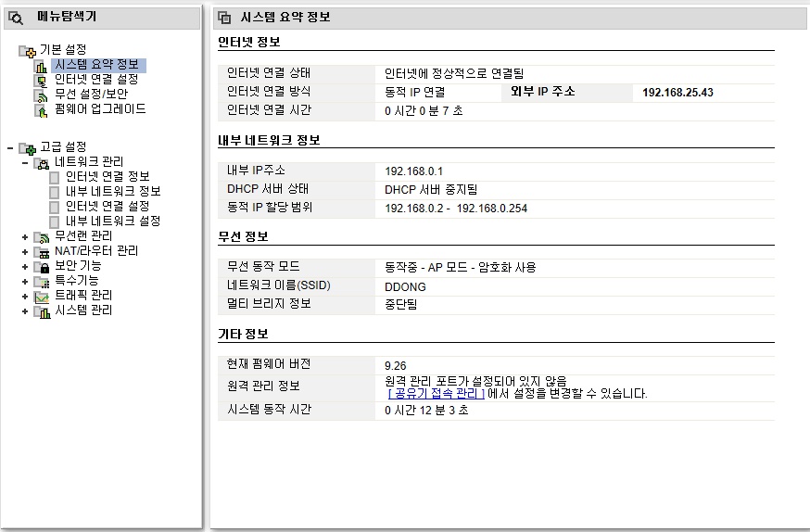Click the '0 시간 12 분 3 초' uptime value
The image size is (810, 532).
pyautogui.click(x=426, y=410)
